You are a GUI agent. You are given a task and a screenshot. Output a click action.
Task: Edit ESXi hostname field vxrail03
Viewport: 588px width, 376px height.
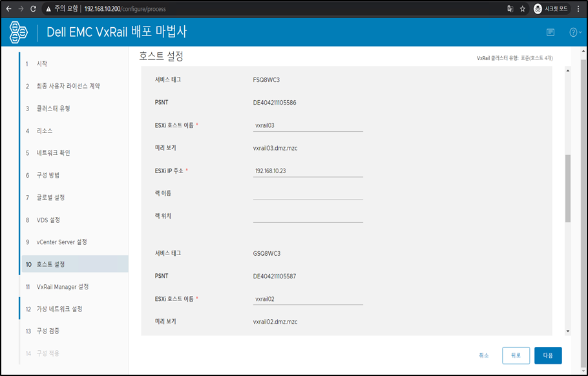308,125
